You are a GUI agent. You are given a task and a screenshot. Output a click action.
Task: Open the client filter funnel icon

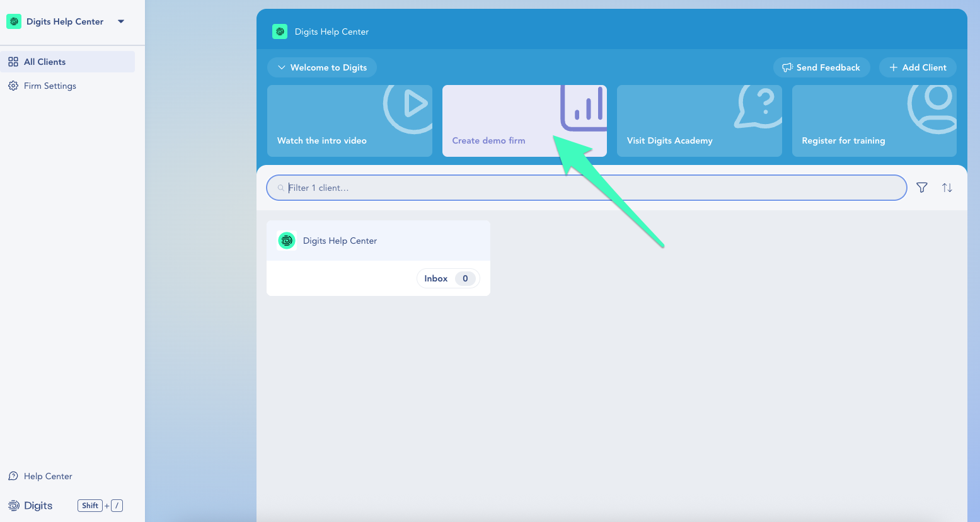[922, 188]
